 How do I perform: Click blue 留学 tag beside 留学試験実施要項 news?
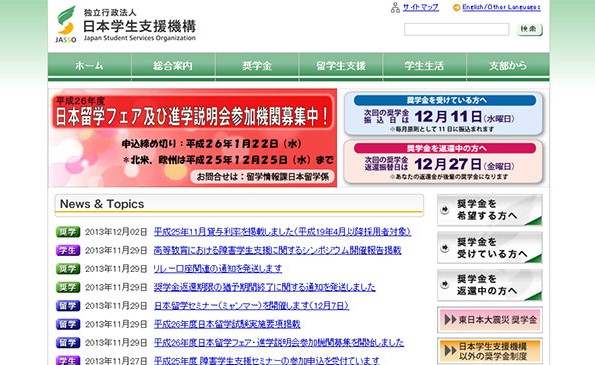point(68,324)
